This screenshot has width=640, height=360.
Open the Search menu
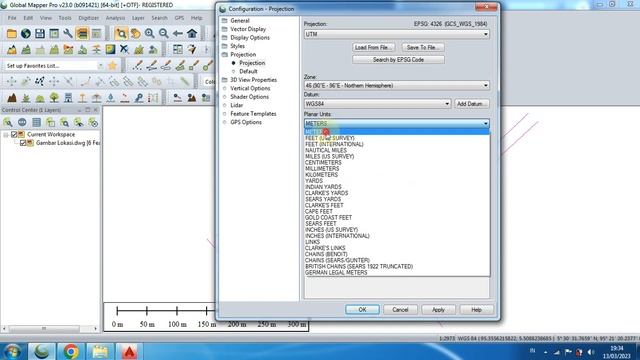pos(159,18)
